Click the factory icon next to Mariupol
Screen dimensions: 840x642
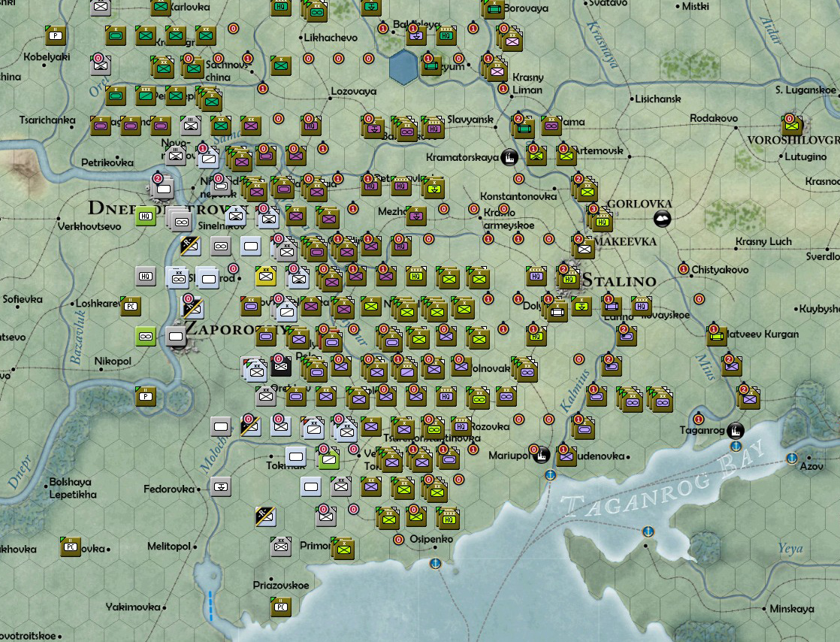pos(541,456)
